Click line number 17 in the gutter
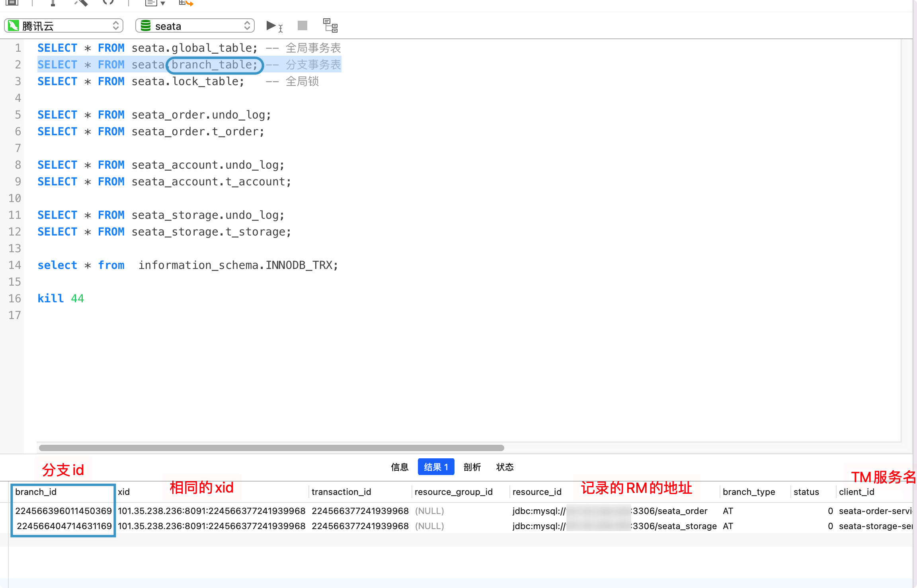Screen dimensions: 917x588 pos(15,315)
